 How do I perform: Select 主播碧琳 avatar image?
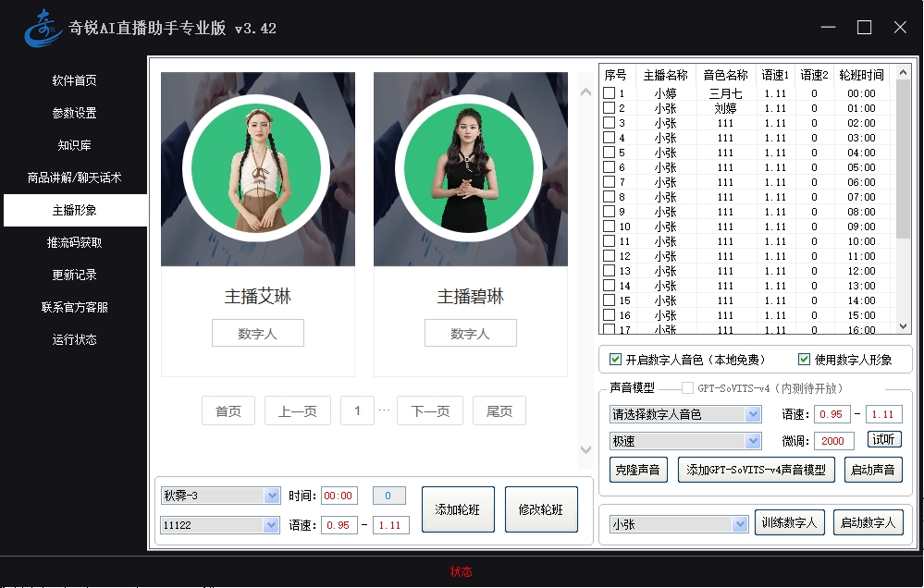pyautogui.click(x=471, y=169)
